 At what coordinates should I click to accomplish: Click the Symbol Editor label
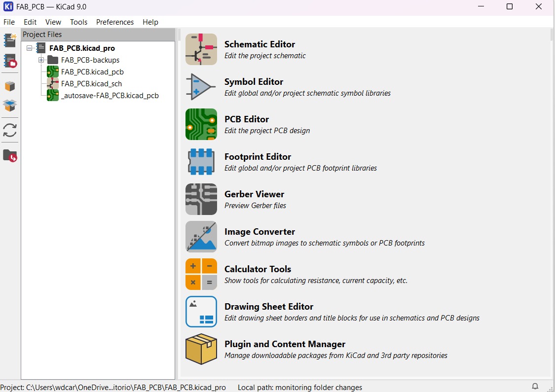[254, 82]
